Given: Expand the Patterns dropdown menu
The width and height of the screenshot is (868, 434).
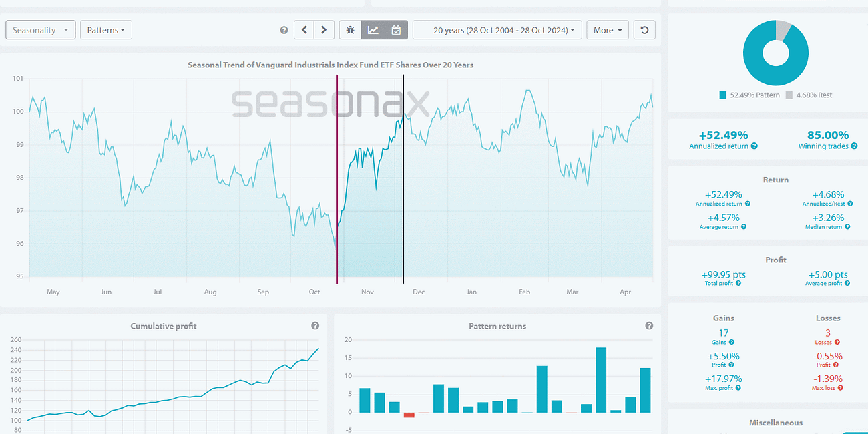Looking at the screenshot, I should click(106, 30).
